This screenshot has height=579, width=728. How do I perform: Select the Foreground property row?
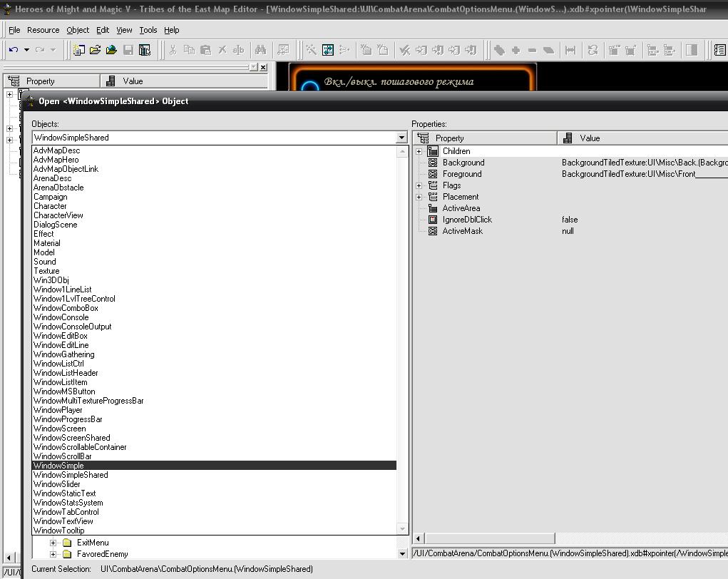pyautogui.click(x=570, y=174)
